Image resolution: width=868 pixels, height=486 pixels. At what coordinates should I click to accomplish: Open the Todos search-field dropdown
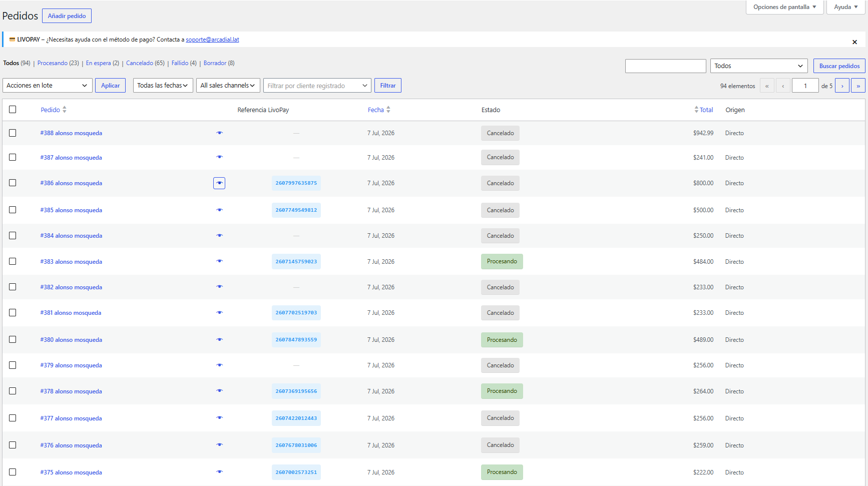pyautogui.click(x=759, y=66)
